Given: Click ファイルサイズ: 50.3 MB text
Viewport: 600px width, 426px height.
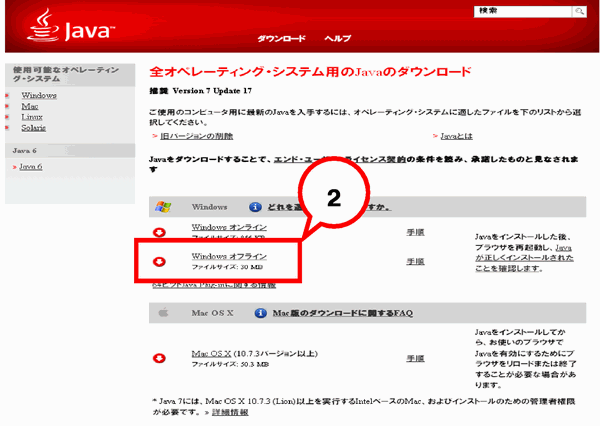Looking at the screenshot, I should click(230, 364).
